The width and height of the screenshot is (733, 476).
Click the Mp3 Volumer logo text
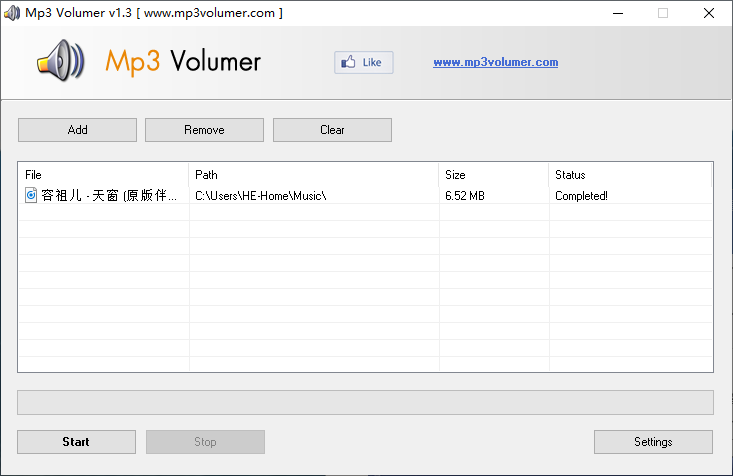pos(183,62)
